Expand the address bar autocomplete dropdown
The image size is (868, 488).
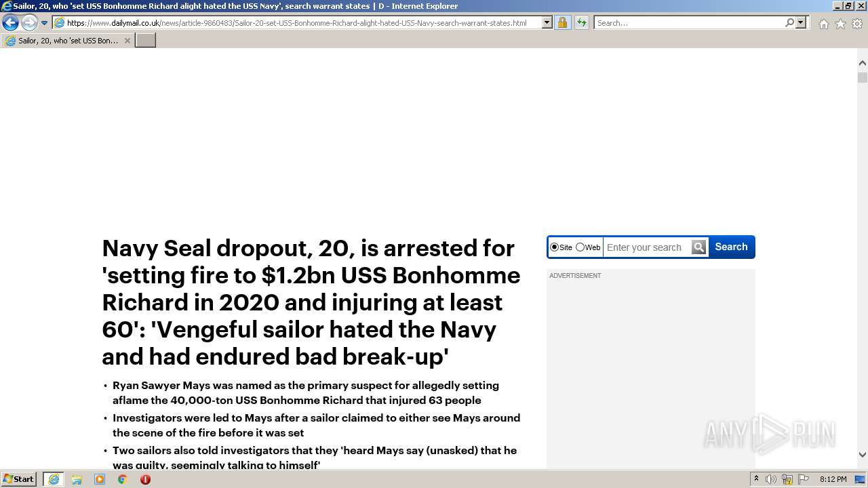click(x=547, y=23)
